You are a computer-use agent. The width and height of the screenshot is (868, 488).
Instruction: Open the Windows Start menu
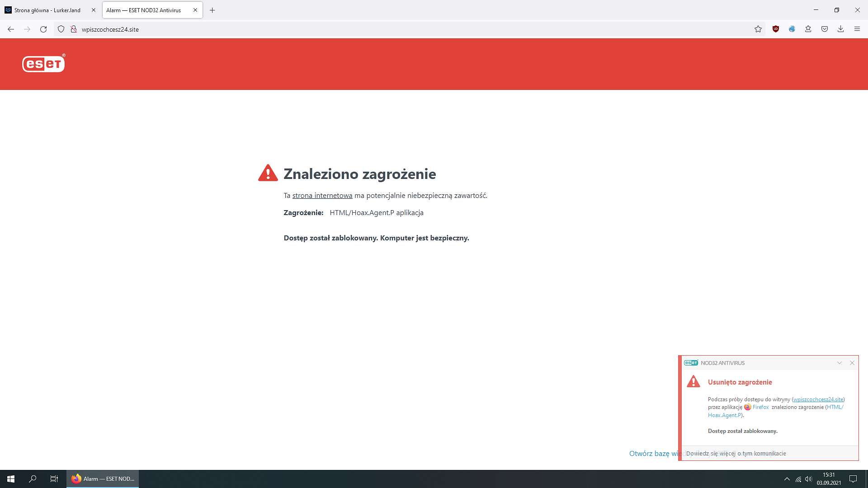coord(11,479)
